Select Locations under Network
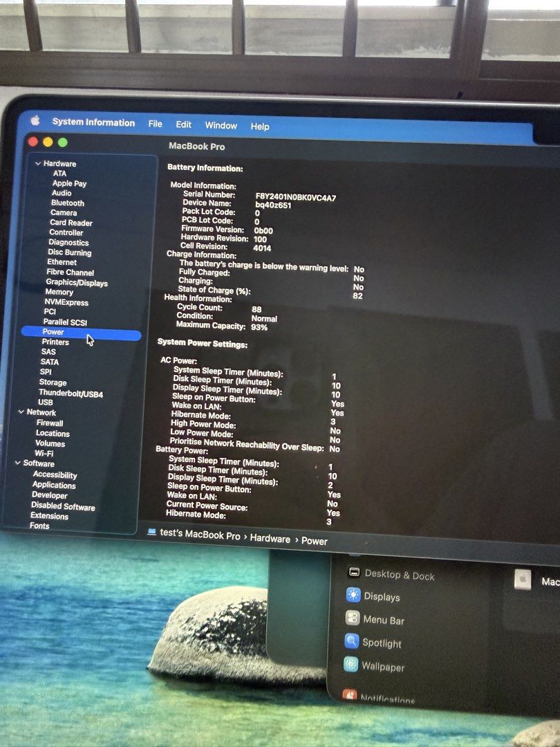 click(x=53, y=434)
